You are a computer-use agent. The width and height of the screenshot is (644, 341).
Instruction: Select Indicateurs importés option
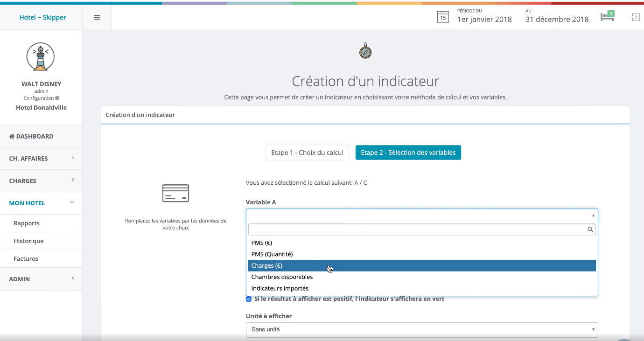click(x=422, y=288)
